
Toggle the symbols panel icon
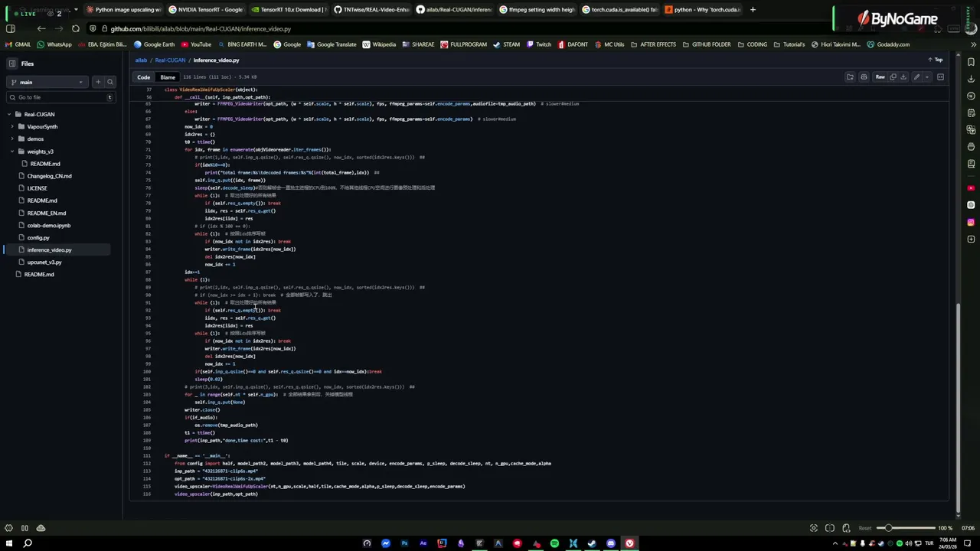[940, 77]
